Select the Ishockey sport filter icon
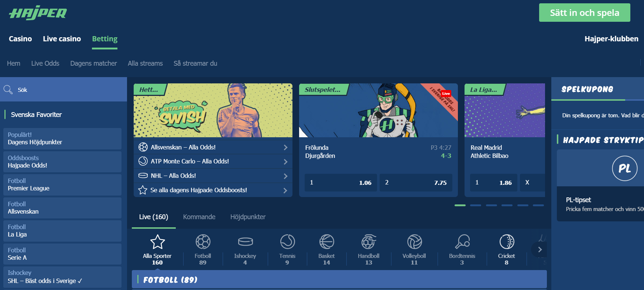The width and height of the screenshot is (644, 290). pyautogui.click(x=245, y=242)
